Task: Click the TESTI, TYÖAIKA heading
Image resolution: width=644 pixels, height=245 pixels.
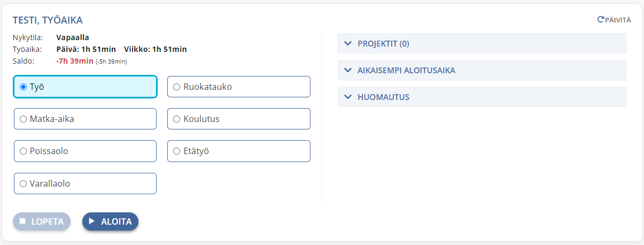Action: [48, 20]
